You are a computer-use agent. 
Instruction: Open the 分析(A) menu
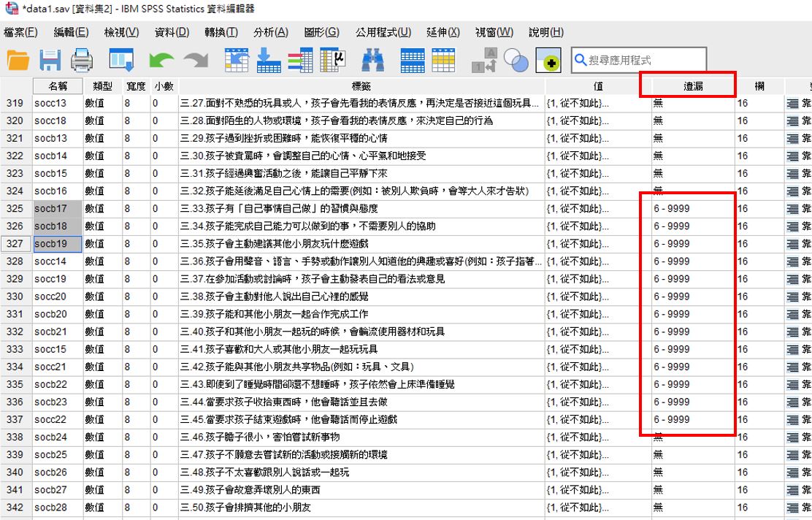tap(270, 32)
